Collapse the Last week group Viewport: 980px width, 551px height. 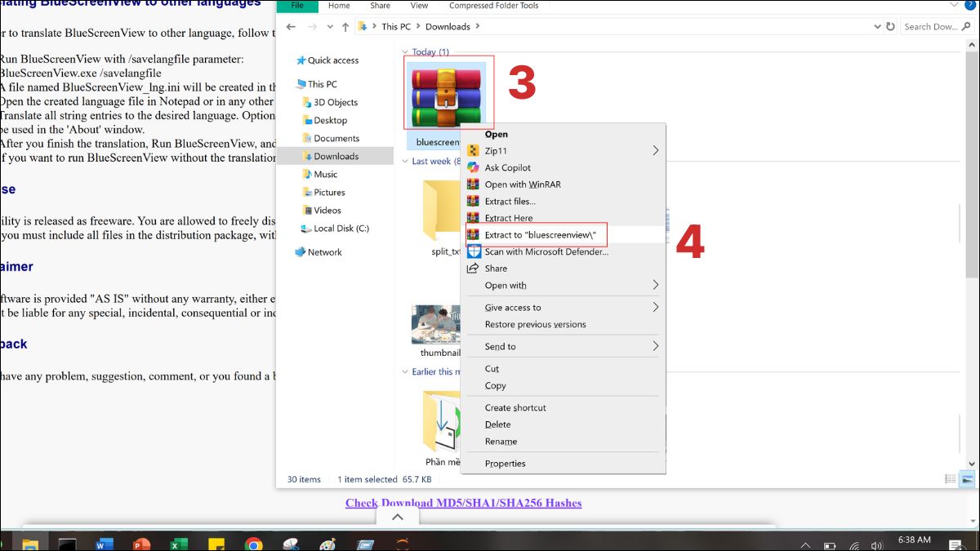pyautogui.click(x=406, y=162)
